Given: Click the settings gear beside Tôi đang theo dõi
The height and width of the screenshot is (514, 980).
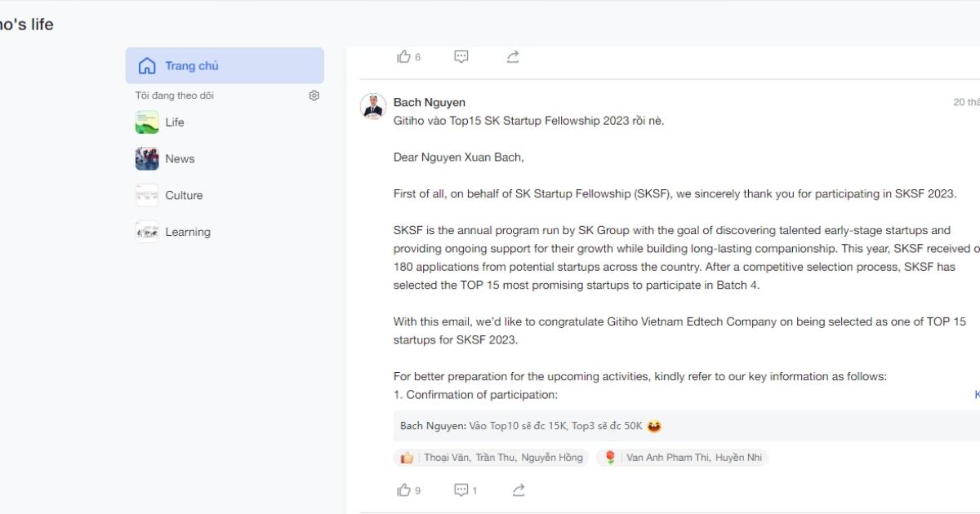Looking at the screenshot, I should (x=314, y=95).
